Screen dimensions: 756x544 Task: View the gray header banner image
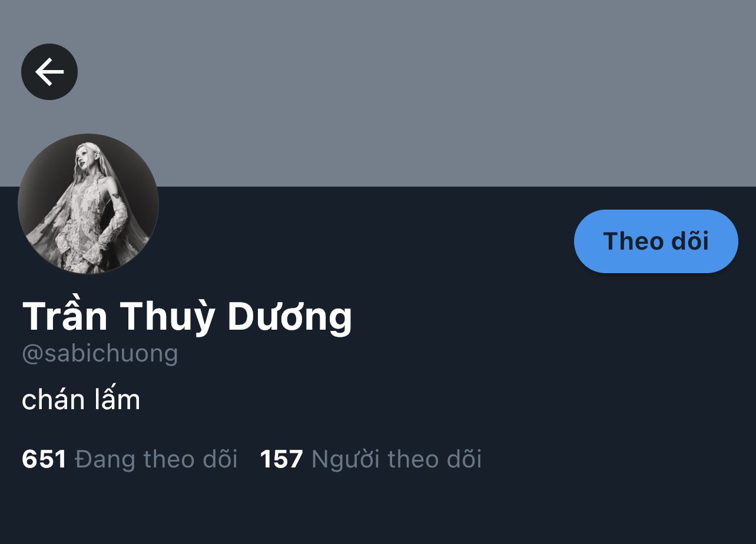point(378,93)
